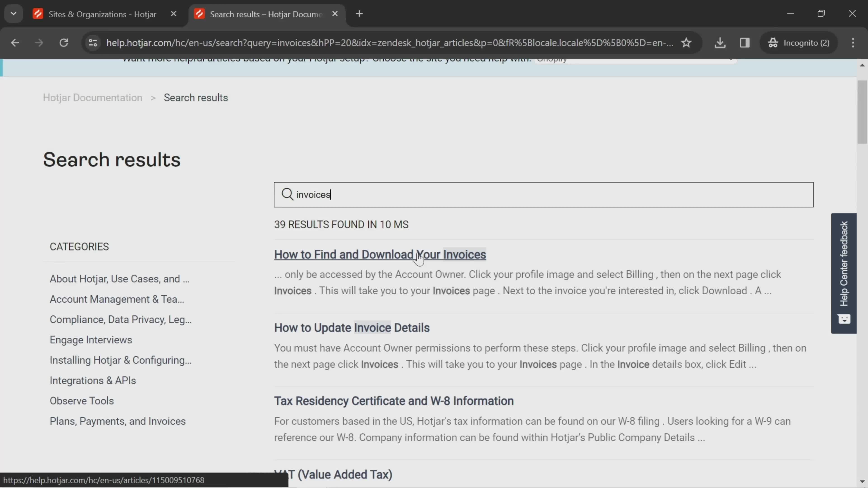Open a new browser tab

coord(360,14)
